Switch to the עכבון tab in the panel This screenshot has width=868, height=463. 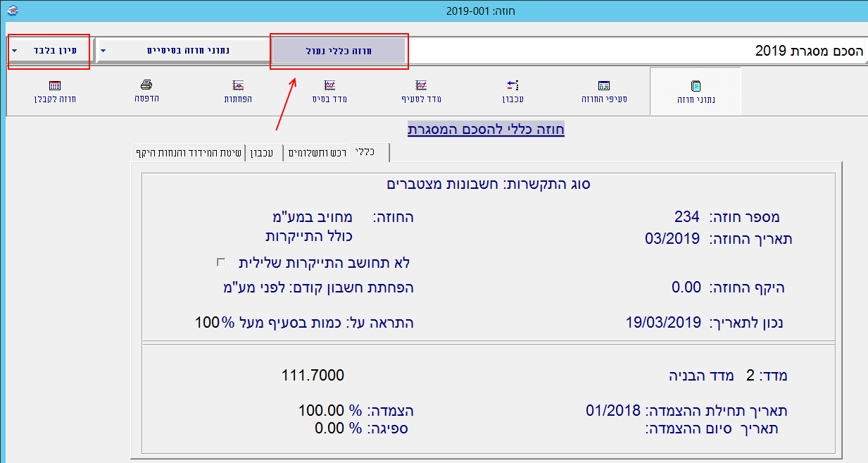coord(263,153)
